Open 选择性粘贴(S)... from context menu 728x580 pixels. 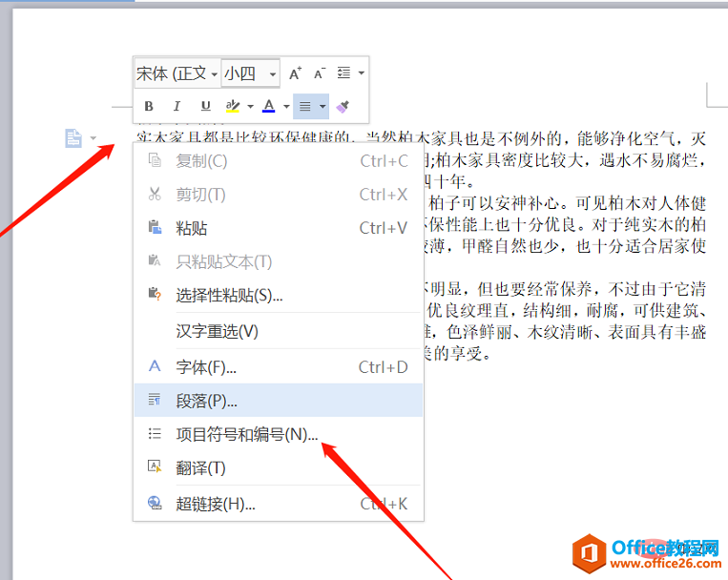pos(278,295)
